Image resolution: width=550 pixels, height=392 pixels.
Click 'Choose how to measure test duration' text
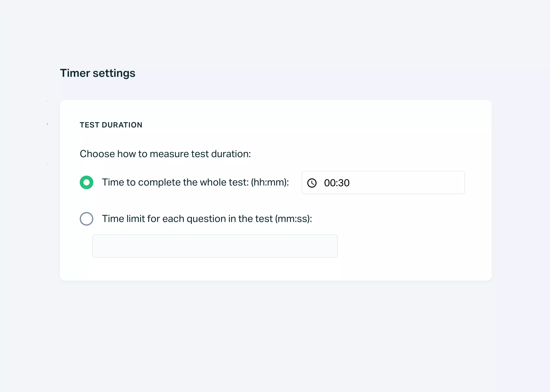tap(165, 154)
